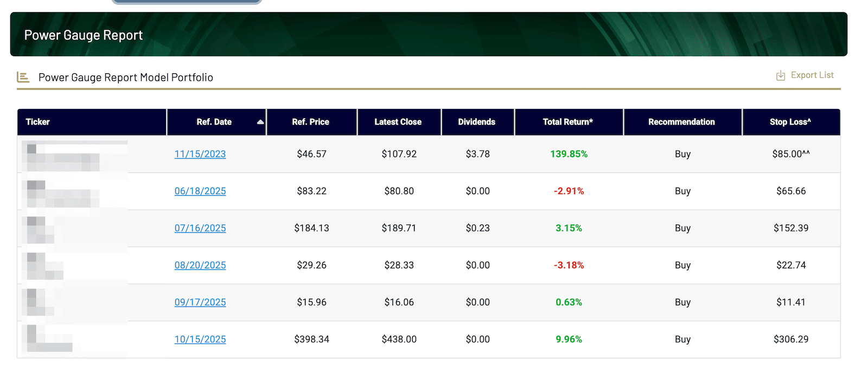Viewport: 868px width, 379px height.
Task: Toggle the Ref. Date sort arrow
Action: pos(260,122)
